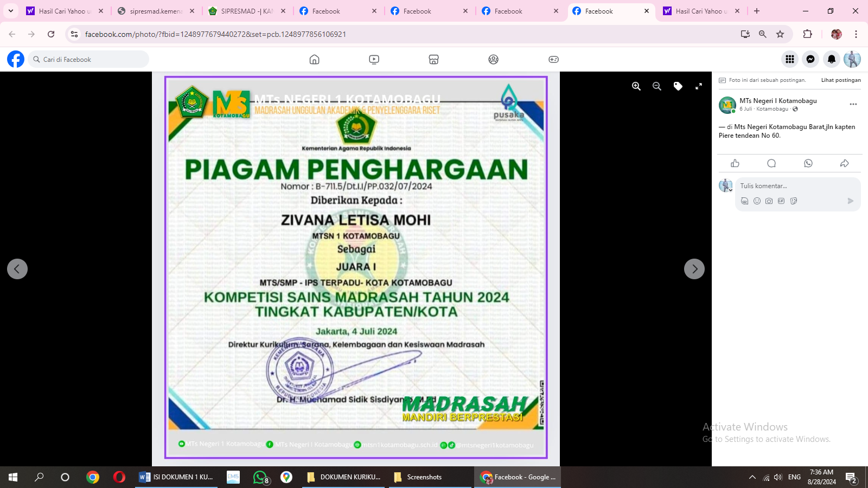Screen dimensions: 868x488
Task: Open Facebook notifications bell
Action: (832, 59)
